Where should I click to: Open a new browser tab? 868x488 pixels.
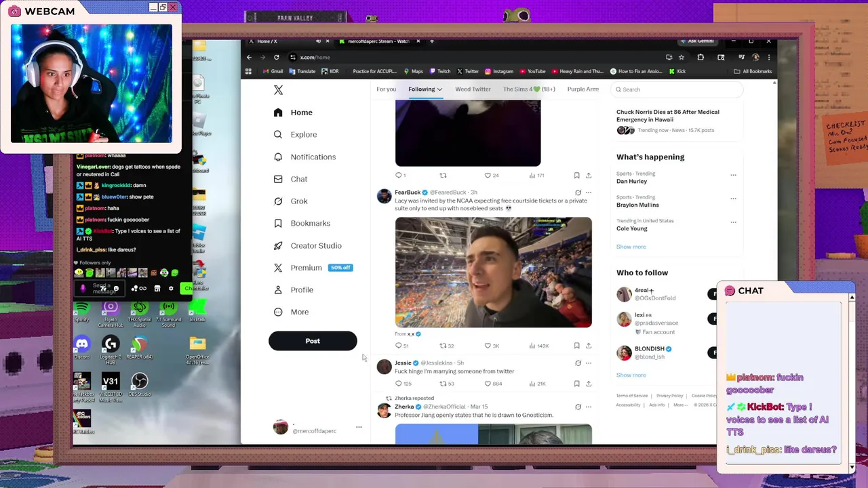pyautogui.click(x=432, y=41)
